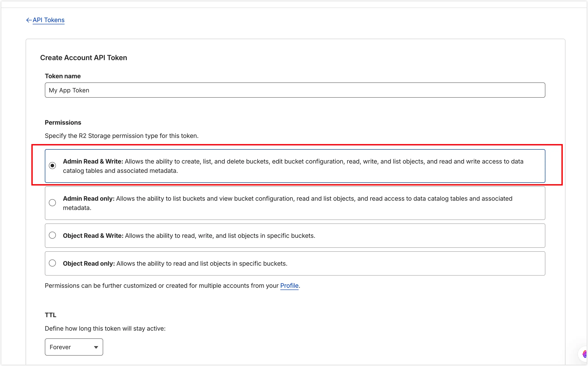588x366 pixels.
Task: Click the 'TTL' section heading
Action: pyautogui.click(x=50, y=315)
